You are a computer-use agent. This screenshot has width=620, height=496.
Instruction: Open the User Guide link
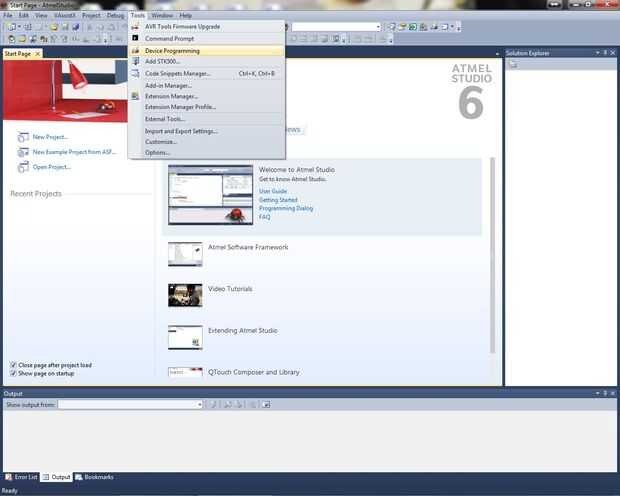click(x=273, y=191)
